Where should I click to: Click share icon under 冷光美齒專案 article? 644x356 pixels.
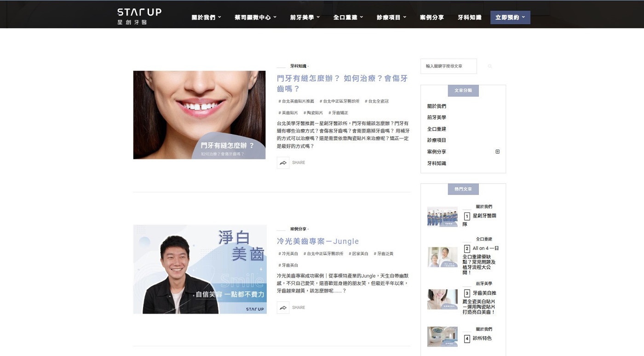click(283, 308)
